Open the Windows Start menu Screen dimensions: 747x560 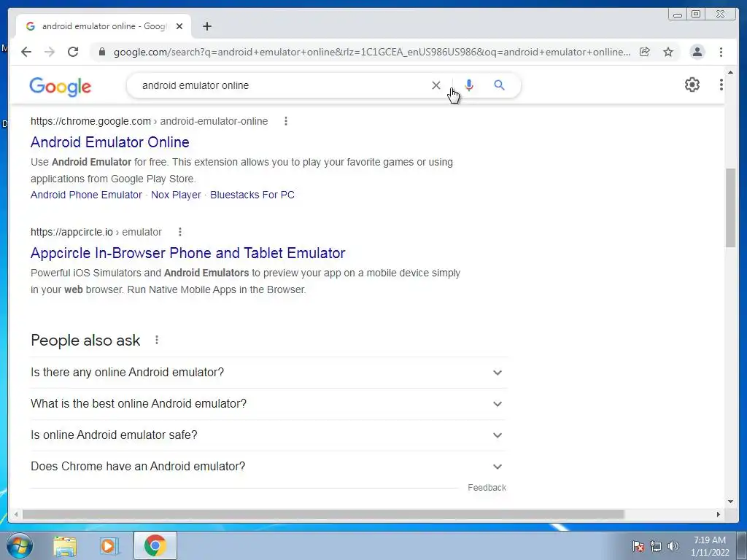[x=20, y=545]
